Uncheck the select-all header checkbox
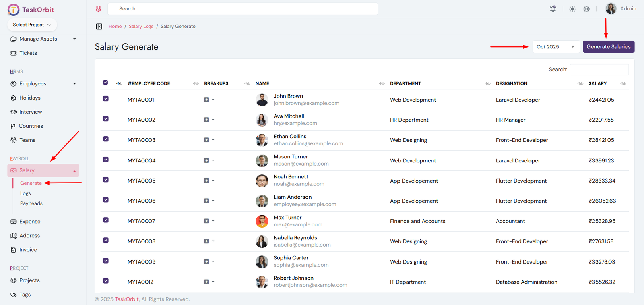The image size is (644, 305). [x=105, y=83]
